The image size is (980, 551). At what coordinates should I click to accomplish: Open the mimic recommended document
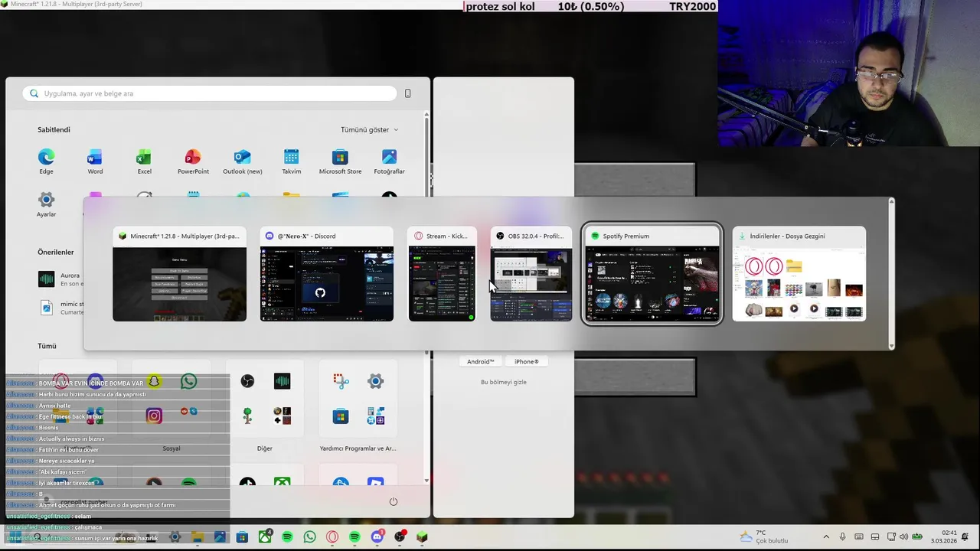click(x=61, y=308)
